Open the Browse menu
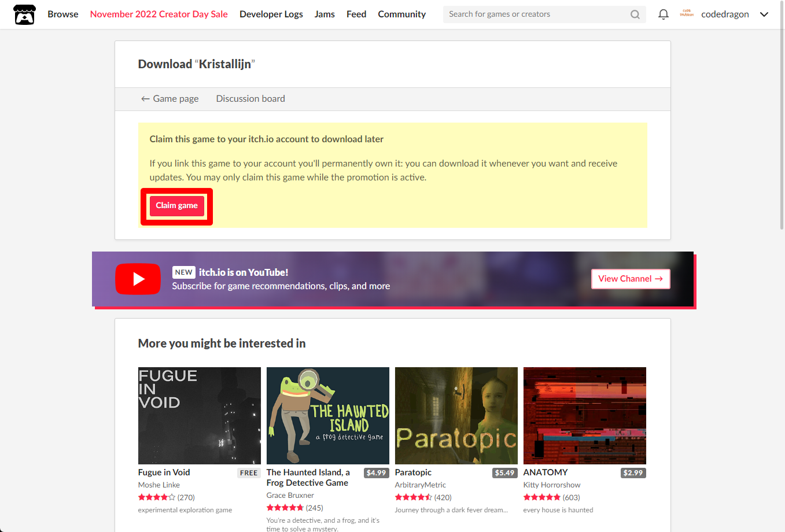785x532 pixels. (63, 14)
